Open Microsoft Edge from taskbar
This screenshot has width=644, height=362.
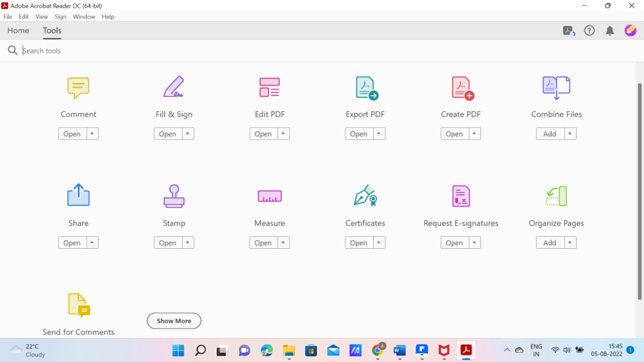[x=267, y=351]
